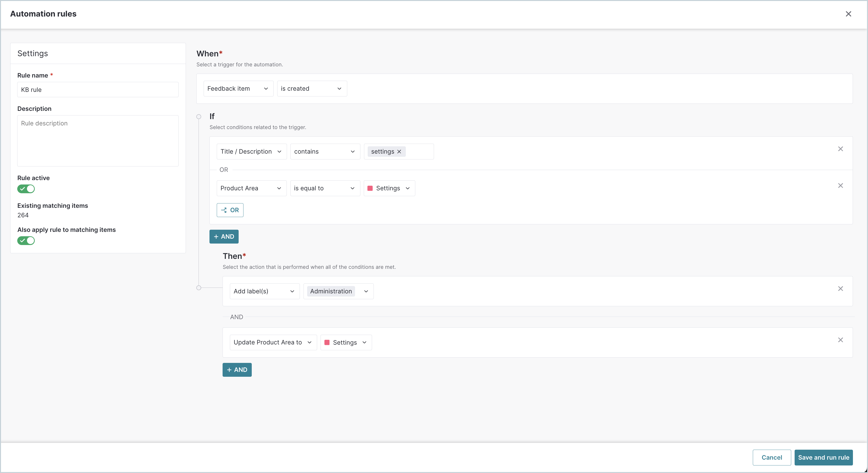Cancel the automation rule changes
Image resolution: width=868 pixels, height=473 pixels.
pyautogui.click(x=772, y=457)
